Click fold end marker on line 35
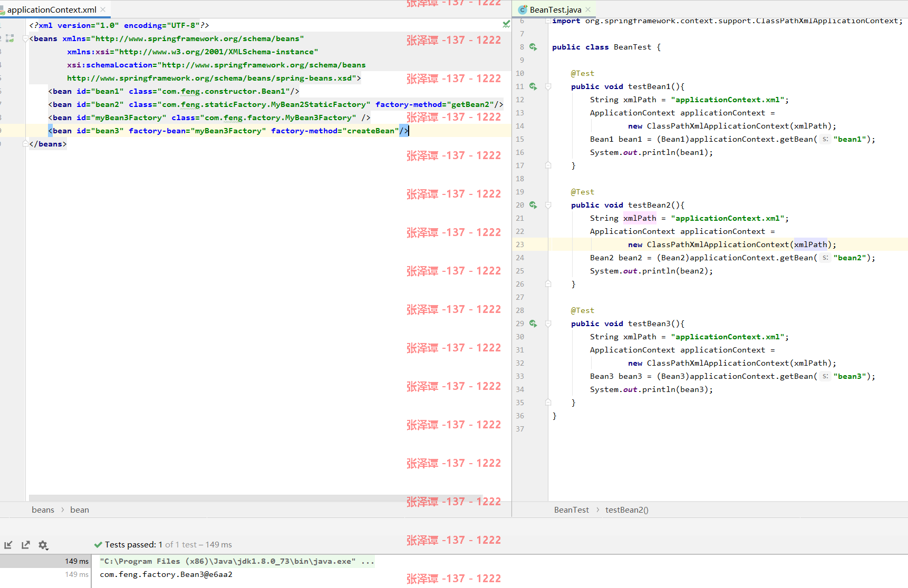 548,403
